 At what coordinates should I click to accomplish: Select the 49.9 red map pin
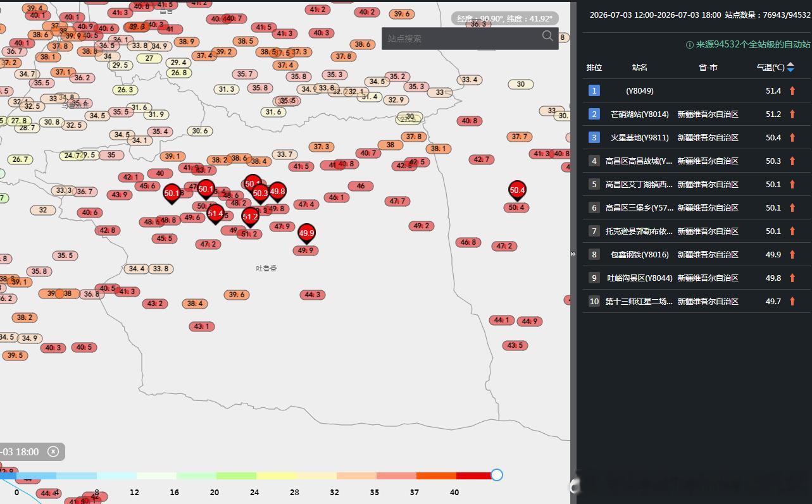click(306, 234)
